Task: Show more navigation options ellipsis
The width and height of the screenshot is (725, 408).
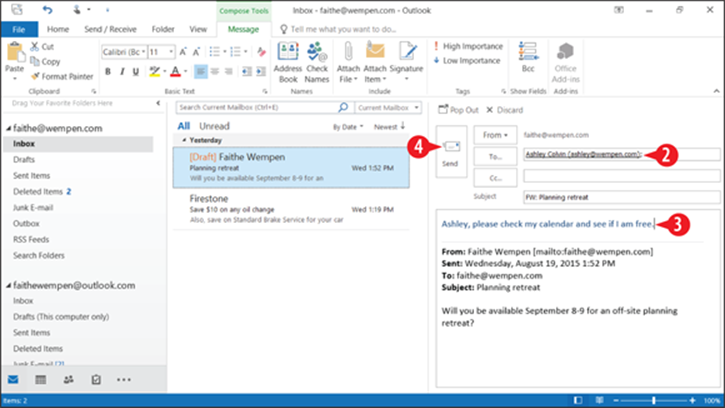Action: [x=123, y=379]
